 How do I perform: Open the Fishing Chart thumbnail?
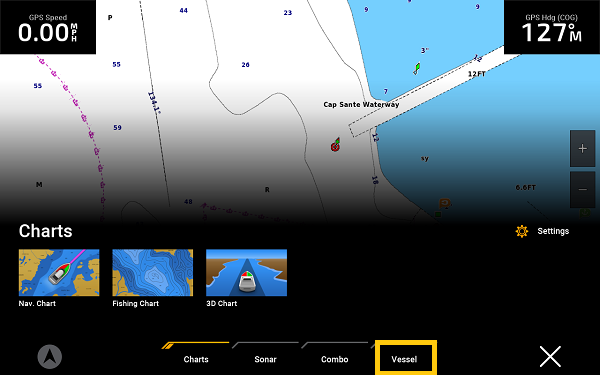(153, 272)
